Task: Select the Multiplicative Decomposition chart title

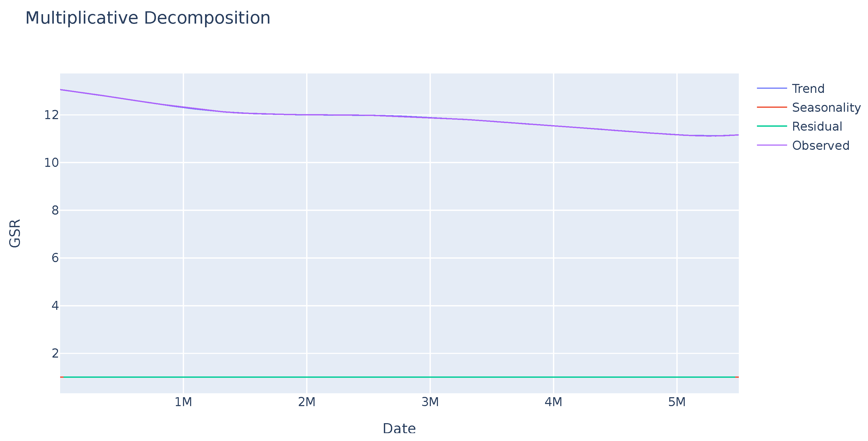Action: (148, 18)
